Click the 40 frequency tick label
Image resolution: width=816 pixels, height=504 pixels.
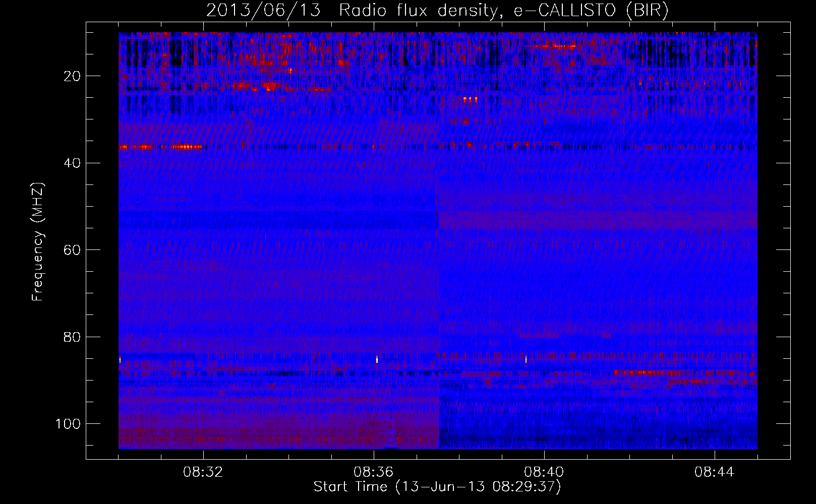73,163
